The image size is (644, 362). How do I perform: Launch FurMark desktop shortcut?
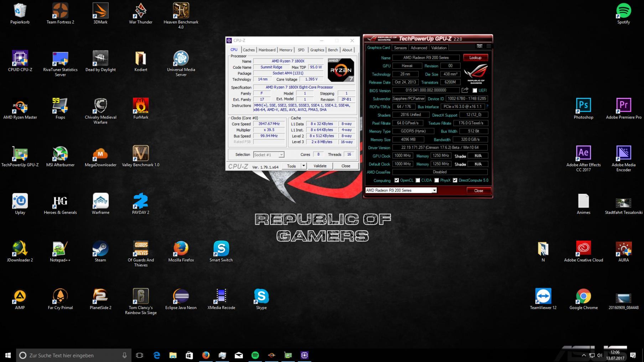[x=141, y=109]
